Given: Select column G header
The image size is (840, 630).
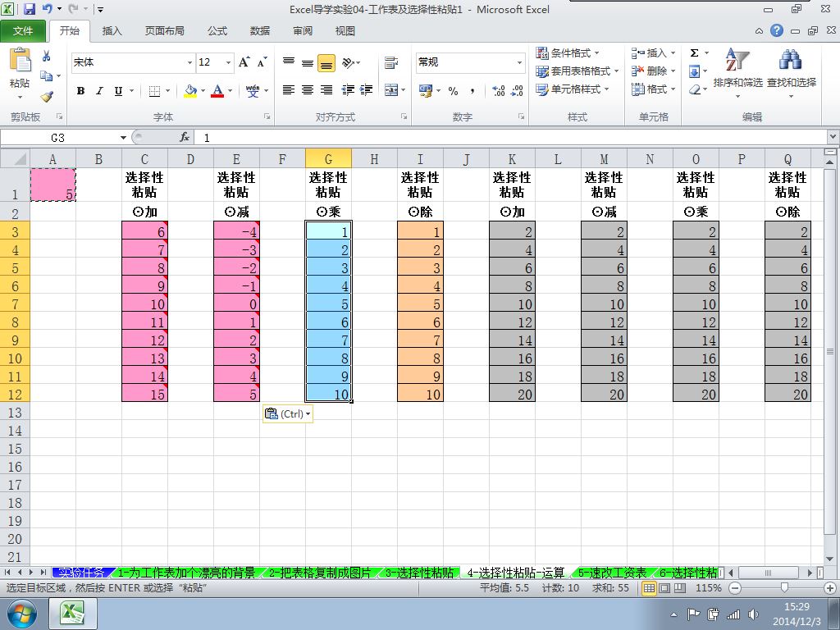Looking at the screenshot, I should 328,159.
